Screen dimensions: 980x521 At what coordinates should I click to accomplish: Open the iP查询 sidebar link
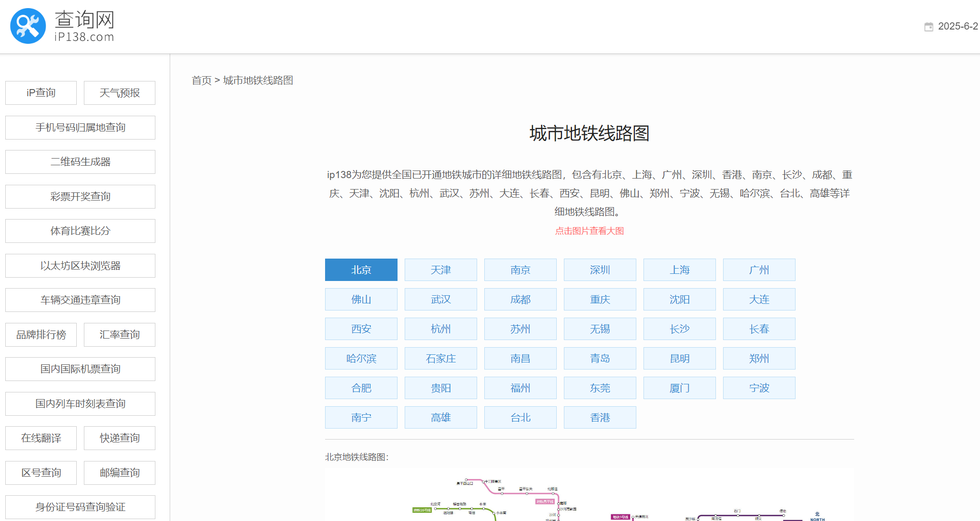41,93
